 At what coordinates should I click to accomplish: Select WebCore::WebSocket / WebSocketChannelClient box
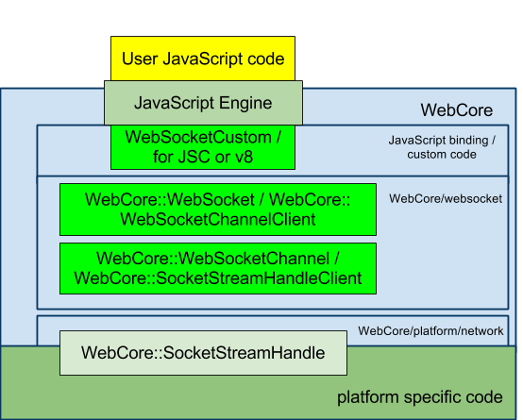pos(218,210)
